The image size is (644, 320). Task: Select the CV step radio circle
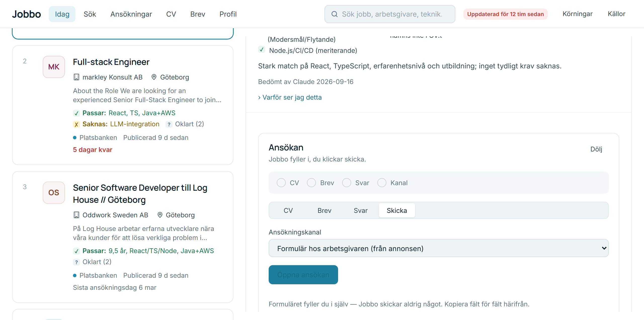coord(281,183)
